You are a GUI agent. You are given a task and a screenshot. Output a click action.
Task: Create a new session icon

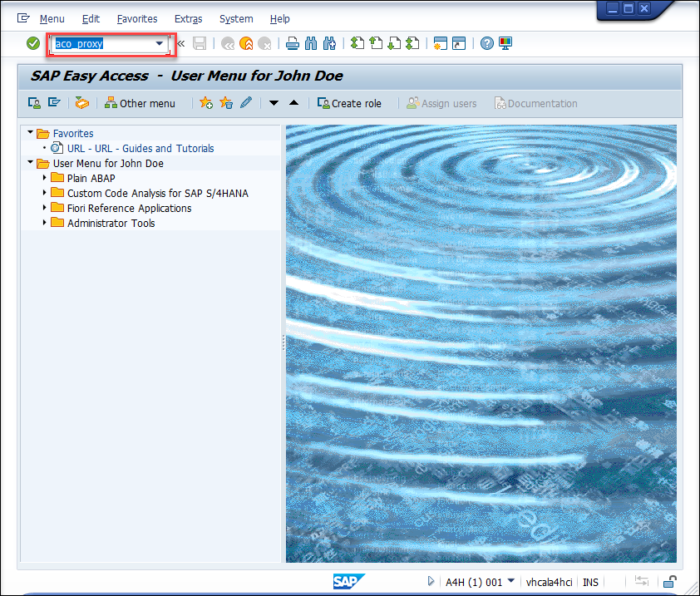click(440, 43)
